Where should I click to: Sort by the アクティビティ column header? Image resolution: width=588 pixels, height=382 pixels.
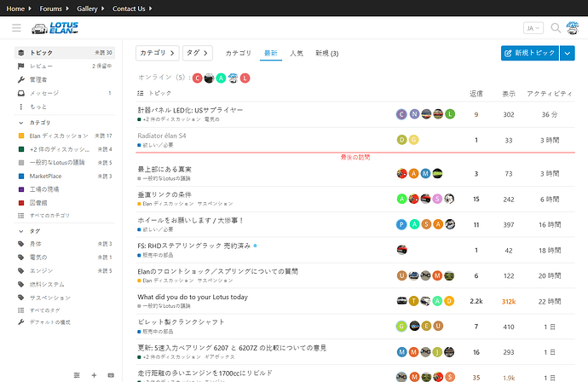coord(550,94)
